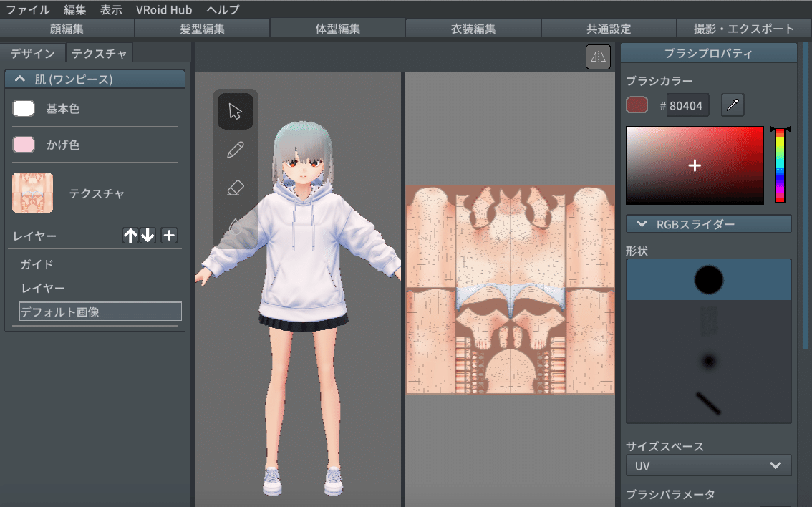Select the デフォルト画像 layer

[100, 312]
